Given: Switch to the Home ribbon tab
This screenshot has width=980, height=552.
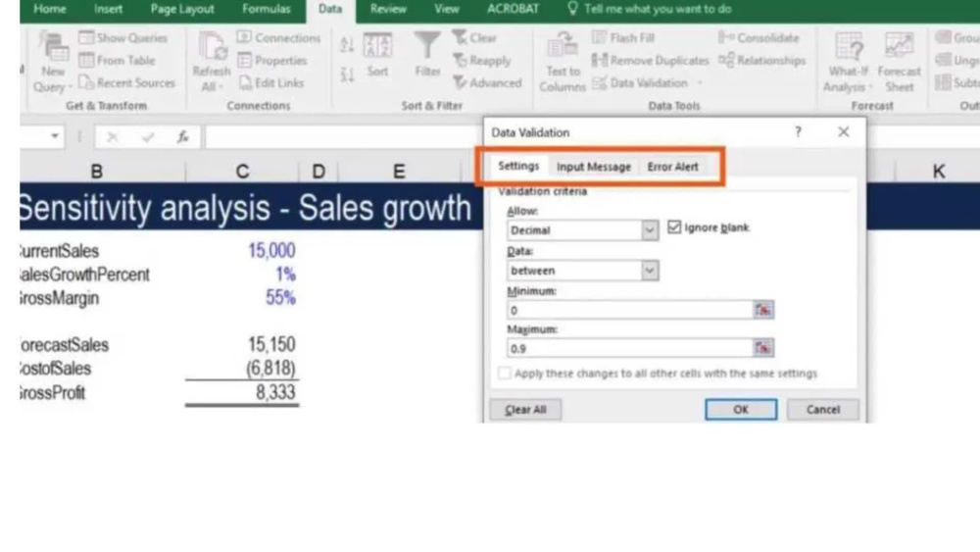Looking at the screenshot, I should [49, 10].
